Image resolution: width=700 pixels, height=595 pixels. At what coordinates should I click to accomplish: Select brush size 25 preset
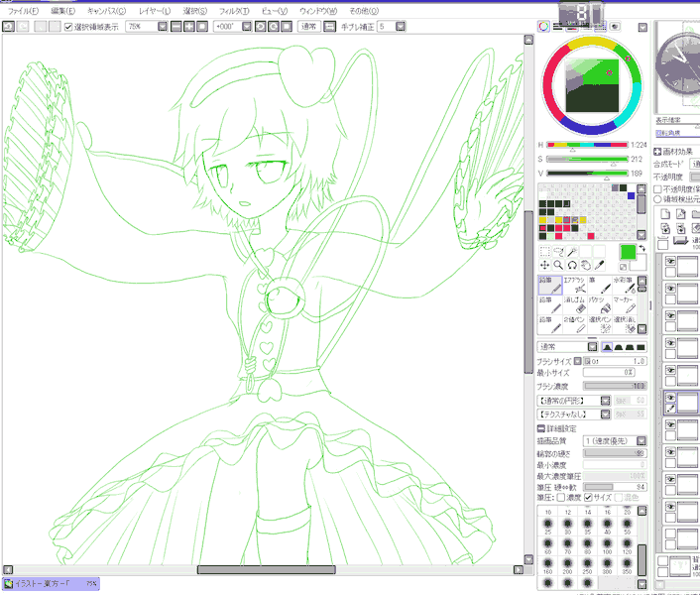547,527
